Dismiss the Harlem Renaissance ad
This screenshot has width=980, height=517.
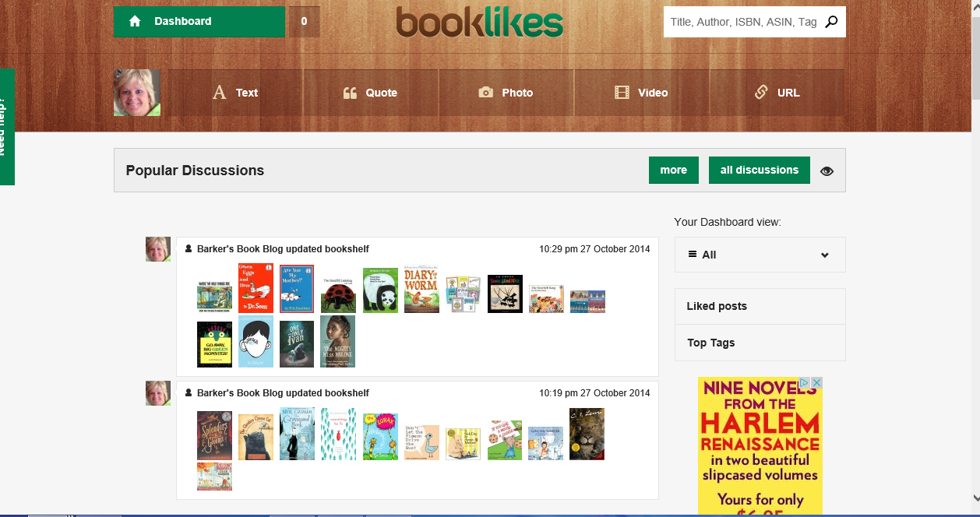coord(818,383)
